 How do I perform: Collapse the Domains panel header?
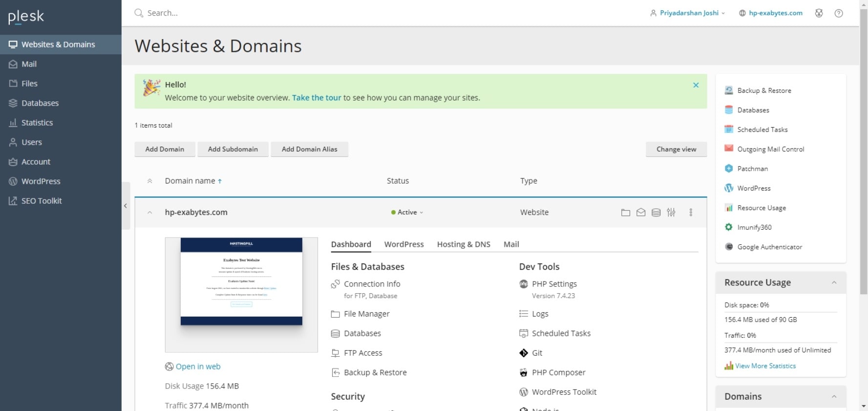pyautogui.click(x=834, y=396)
